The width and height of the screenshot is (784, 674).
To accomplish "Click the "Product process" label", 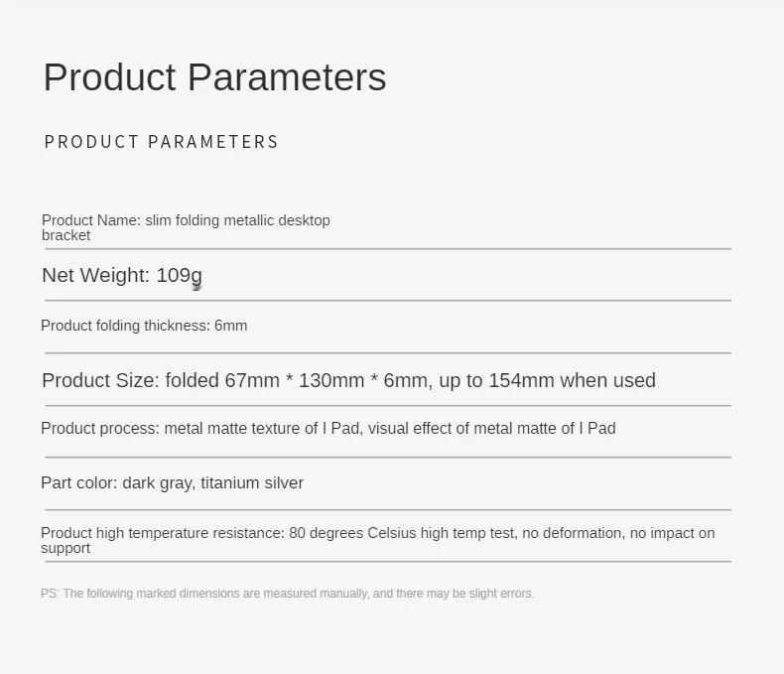I will click(x=99, y=428).
